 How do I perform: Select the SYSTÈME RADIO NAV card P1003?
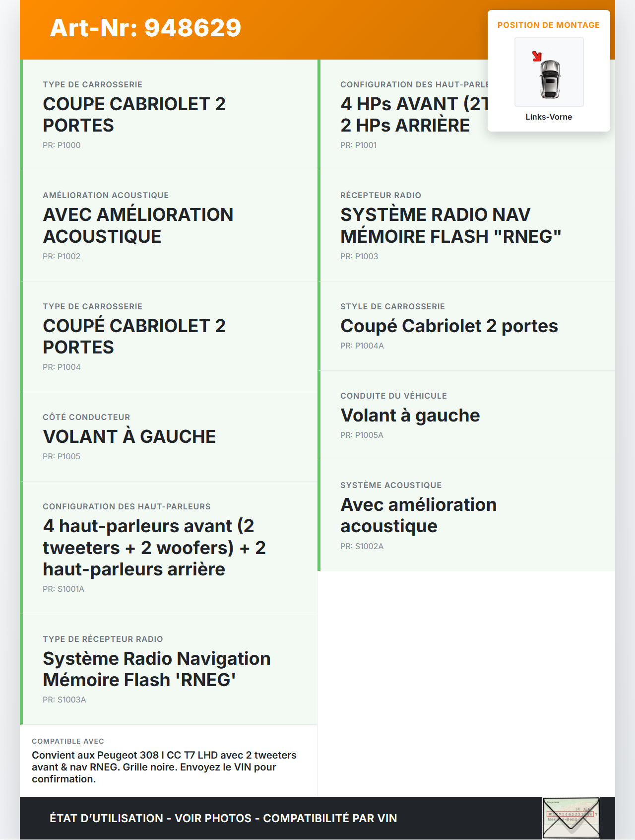coord(466,225)
